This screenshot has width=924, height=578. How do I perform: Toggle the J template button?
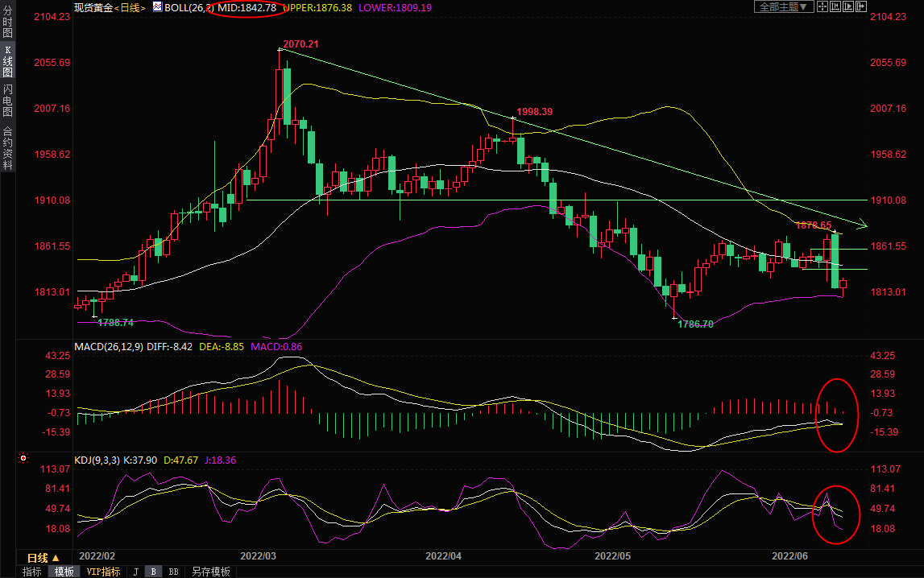[135, 572]
